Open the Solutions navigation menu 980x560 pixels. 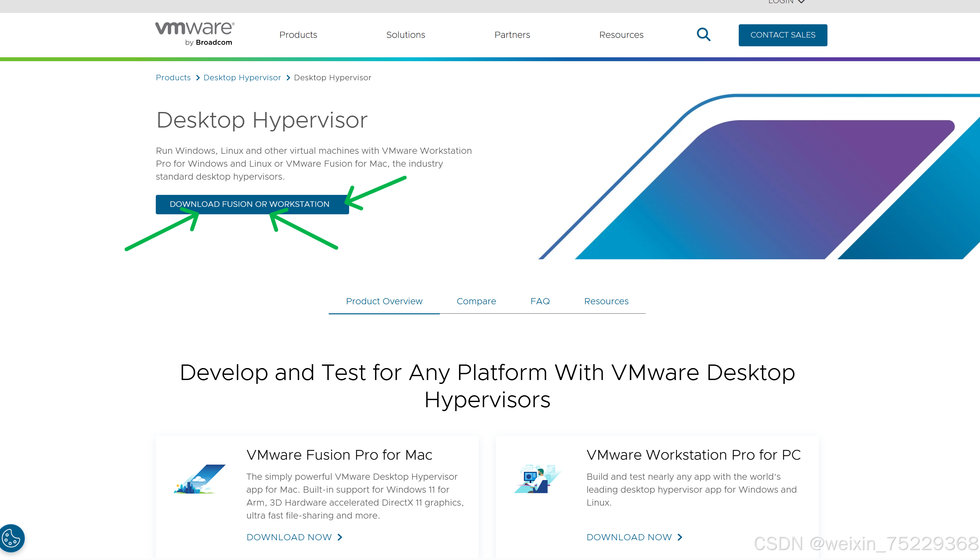tap(405, 35)
